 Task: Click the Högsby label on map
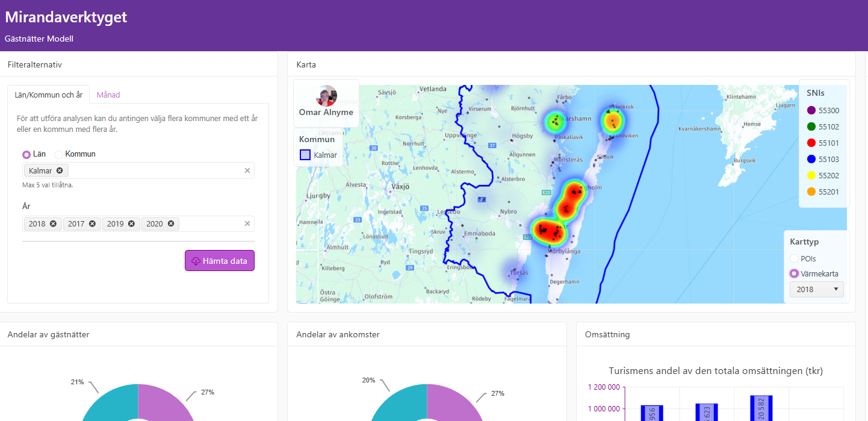coord(521,136)
